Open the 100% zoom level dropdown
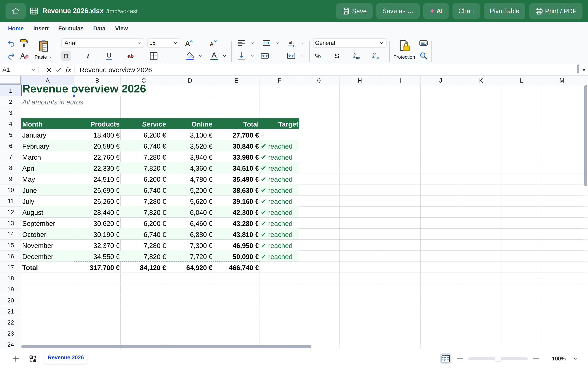 click(x=575, y=359)
